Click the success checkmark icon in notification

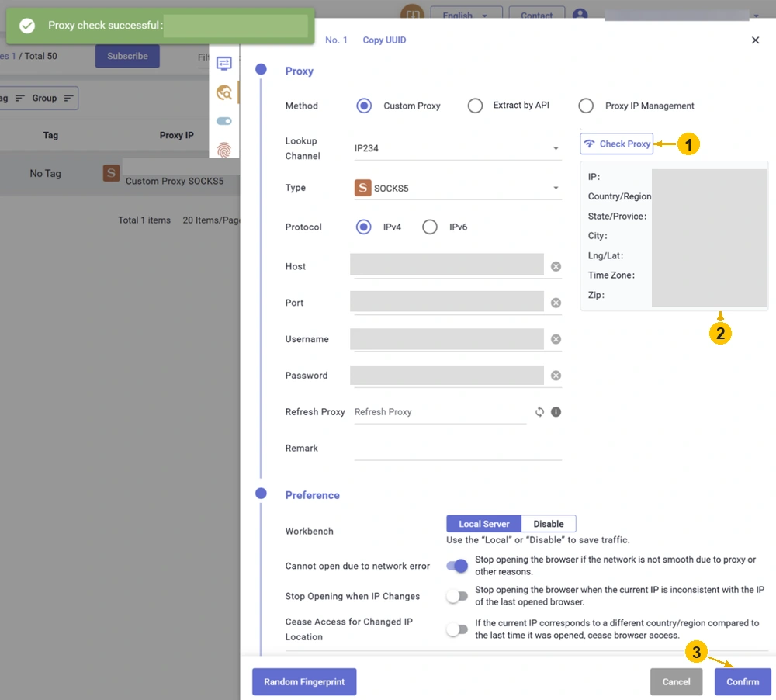pyautogui.click(x=27, y=26)
